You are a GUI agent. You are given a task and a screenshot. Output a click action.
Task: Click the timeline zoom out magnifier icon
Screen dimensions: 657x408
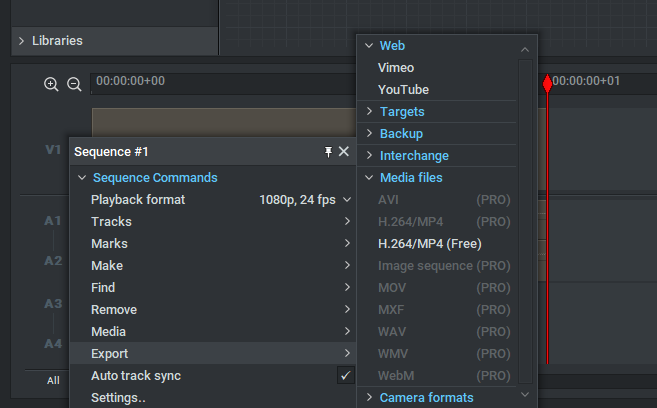click(x=74, y=84)
